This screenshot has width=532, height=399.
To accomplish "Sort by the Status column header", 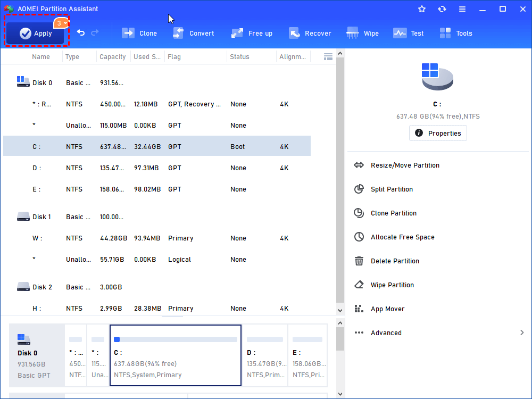I will pyautogui.click(x=239, y=57).
